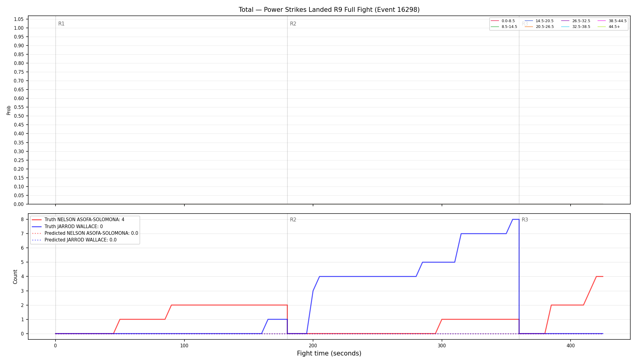Click the R1 round label in Prob plot
This screenshot has width=637, height=364.
click(61, 24)
